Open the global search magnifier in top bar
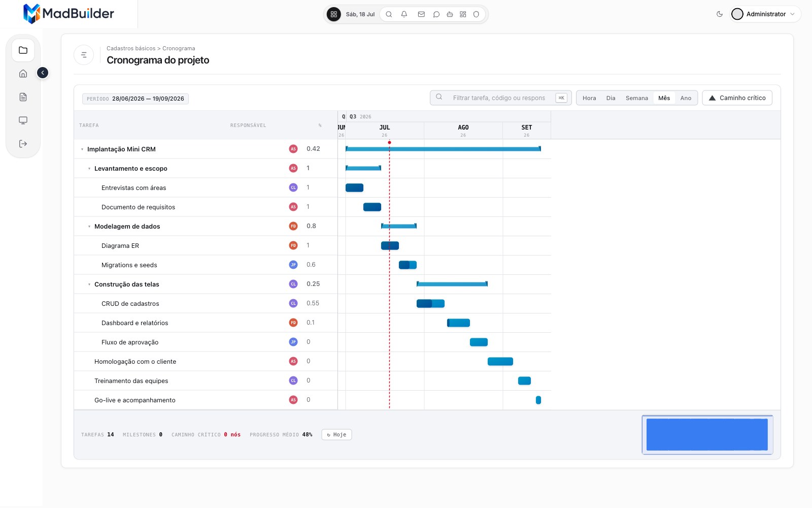The height and width of the screenshot is (508, 812). click(x=389, y=14)
